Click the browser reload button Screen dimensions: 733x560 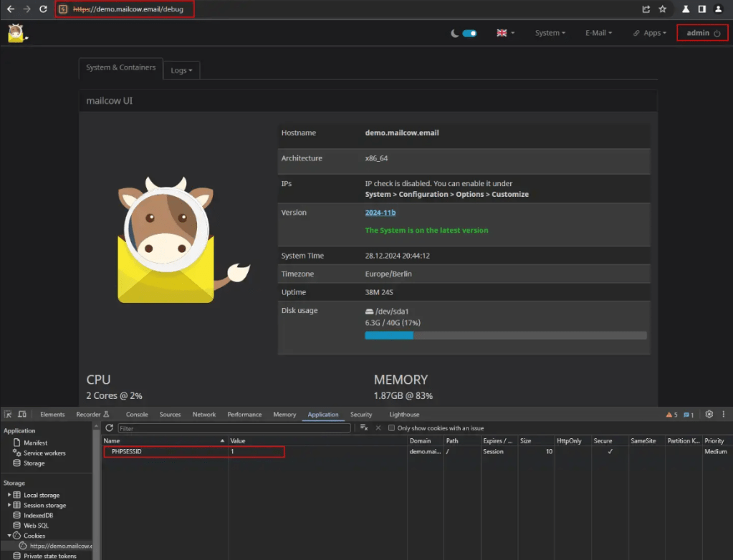(x=43, y=9)
